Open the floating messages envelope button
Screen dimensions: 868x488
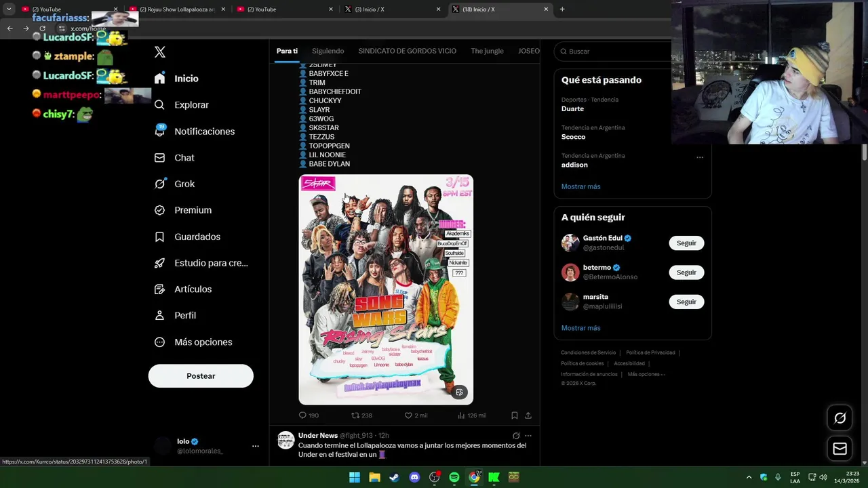tap(840, 449)
